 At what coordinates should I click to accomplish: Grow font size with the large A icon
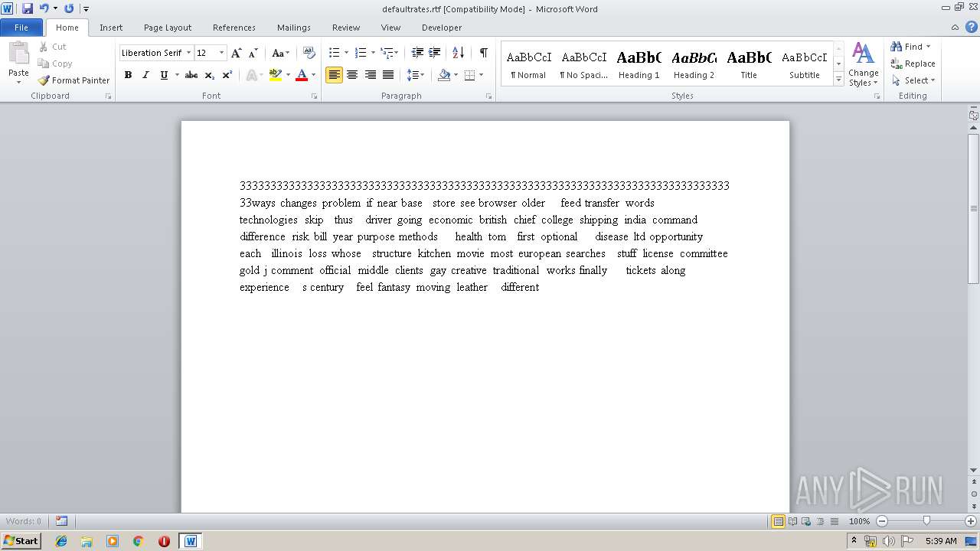237,53
